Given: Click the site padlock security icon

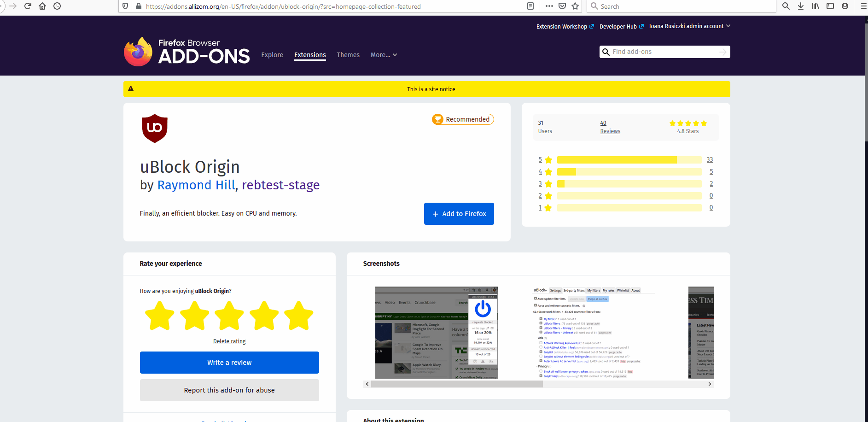Looking at the screenshot, I should (x=138, y=6).
